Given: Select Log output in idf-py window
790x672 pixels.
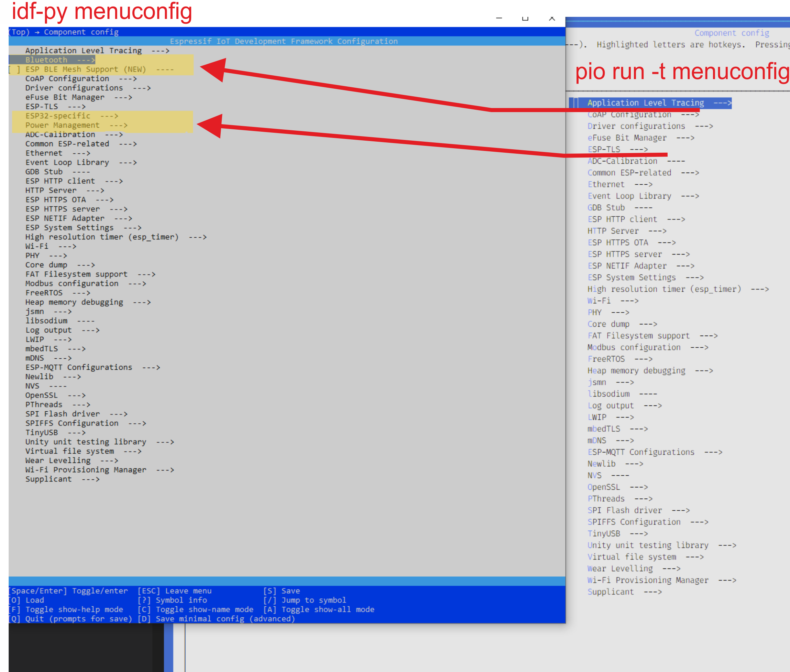Looking at the screenshot, I should (63, 330).
